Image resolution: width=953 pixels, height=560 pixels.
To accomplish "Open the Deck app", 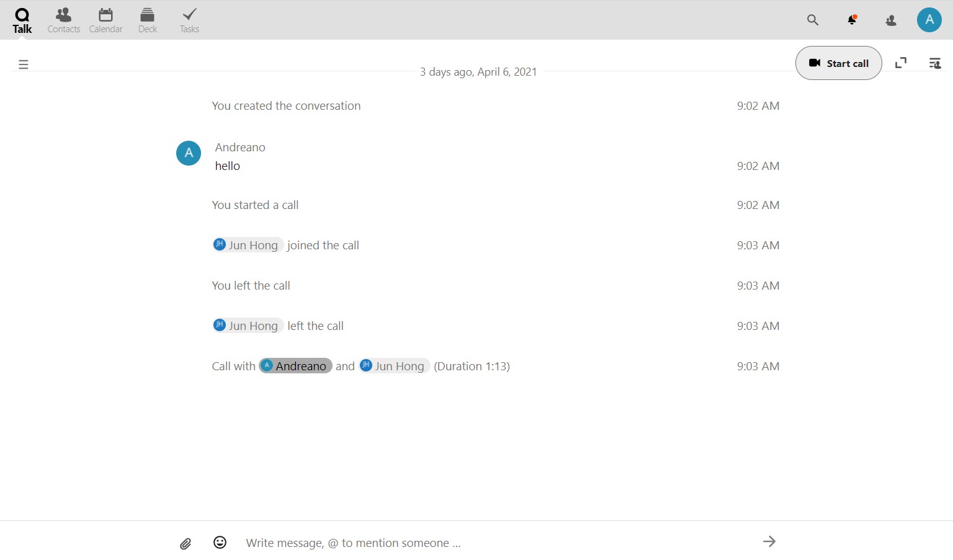I will click(x=148, y=20).
